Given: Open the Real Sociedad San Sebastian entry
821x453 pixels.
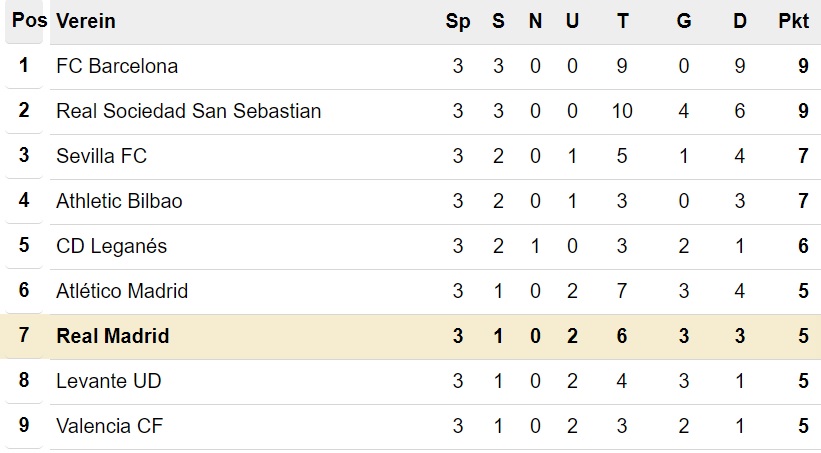Looking at the screenshot, I should tap(188, 111).
